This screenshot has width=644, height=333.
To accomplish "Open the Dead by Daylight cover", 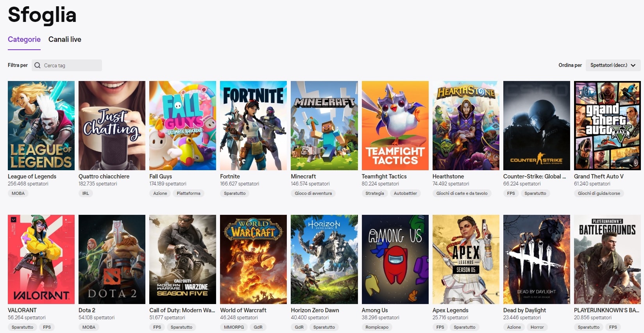I will tap(537, 259).
